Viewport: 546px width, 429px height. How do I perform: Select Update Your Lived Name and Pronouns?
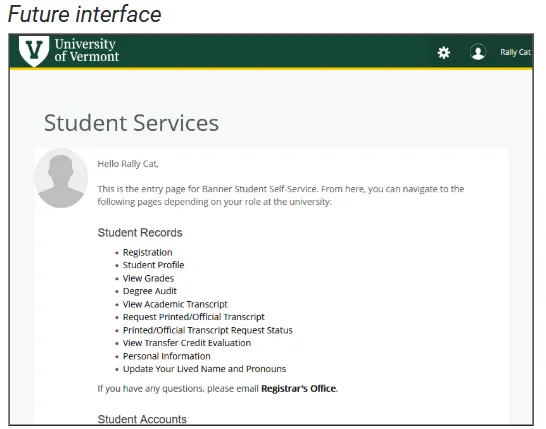204,369
